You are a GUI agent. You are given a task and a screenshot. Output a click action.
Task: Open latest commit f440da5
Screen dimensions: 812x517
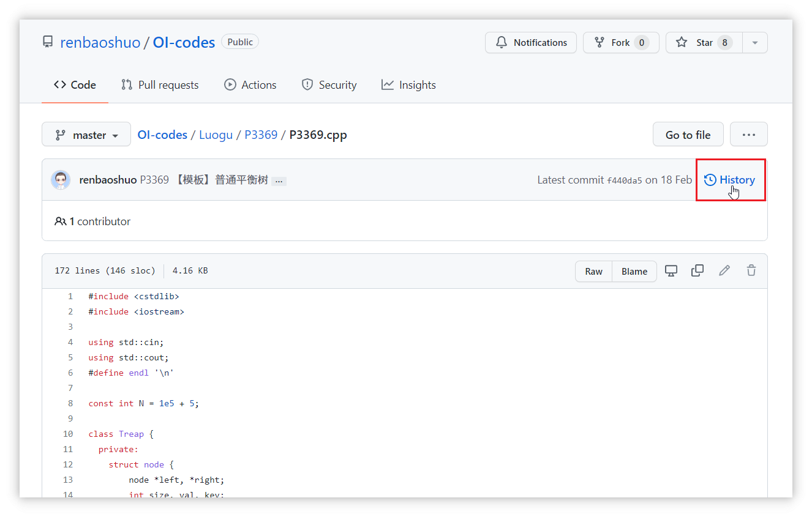click(x=625, y=180)
